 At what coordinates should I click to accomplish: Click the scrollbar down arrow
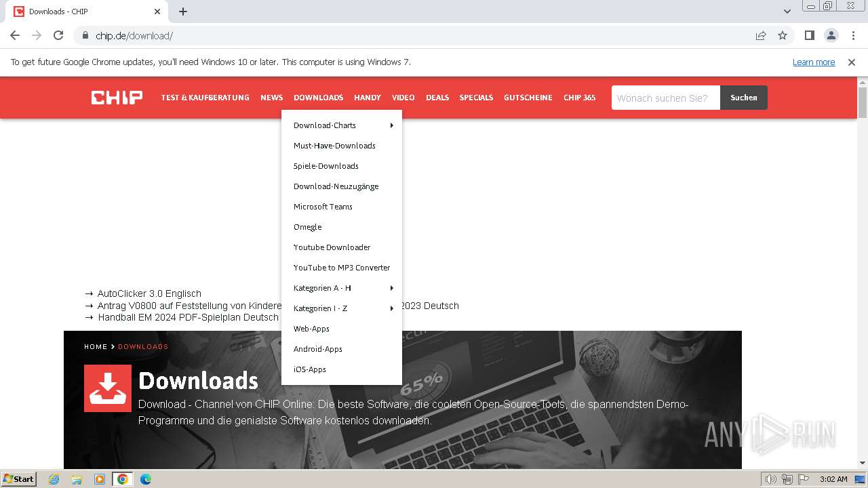click(863, 463)
